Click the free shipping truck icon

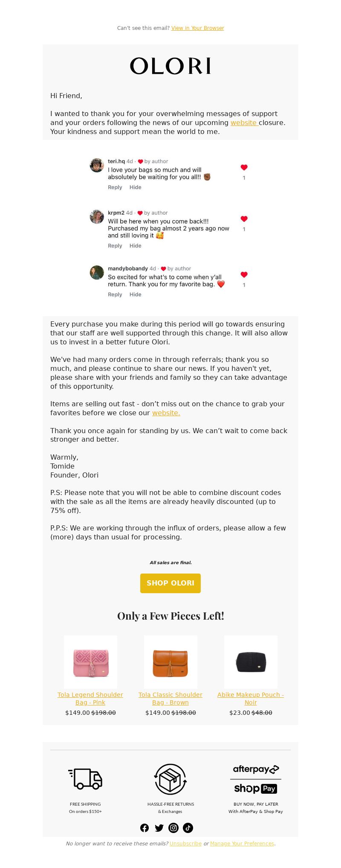tap(85, 779)
